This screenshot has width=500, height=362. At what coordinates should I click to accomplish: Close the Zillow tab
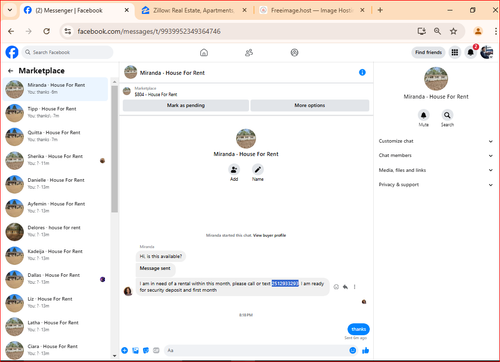pos(244,10)
